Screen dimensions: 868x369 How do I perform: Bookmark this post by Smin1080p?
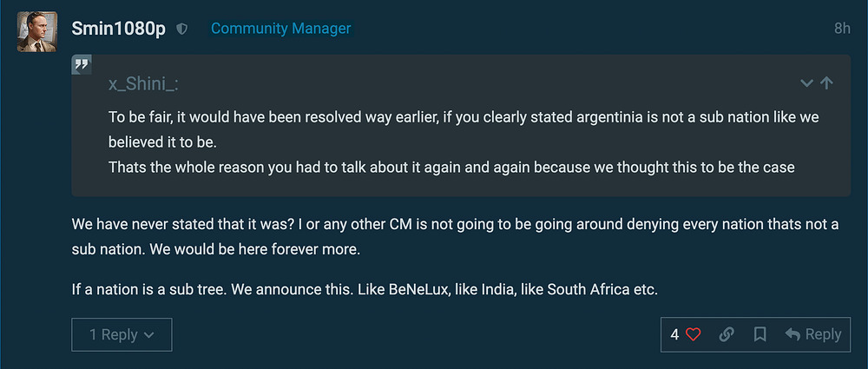point(759,334)
